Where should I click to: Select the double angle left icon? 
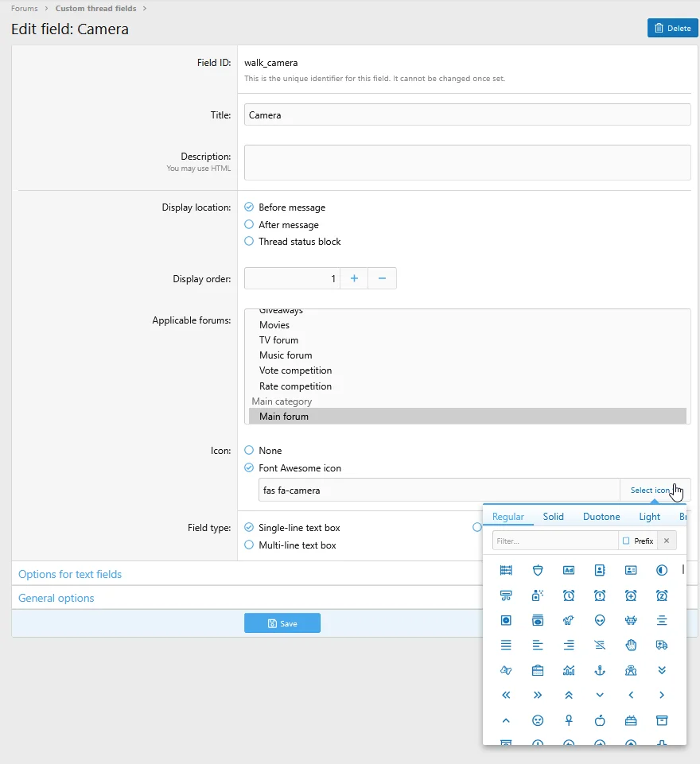(506, 696)
